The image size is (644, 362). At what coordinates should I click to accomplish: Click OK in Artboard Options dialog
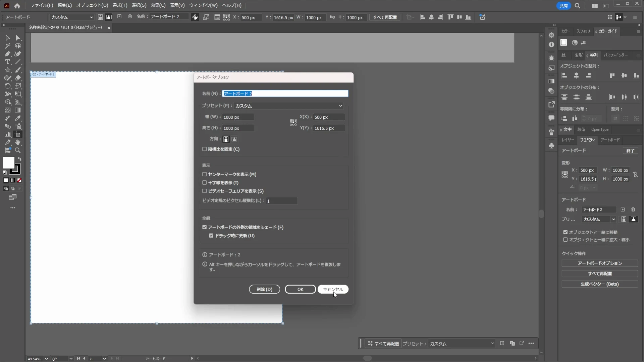tap(300, 289)
